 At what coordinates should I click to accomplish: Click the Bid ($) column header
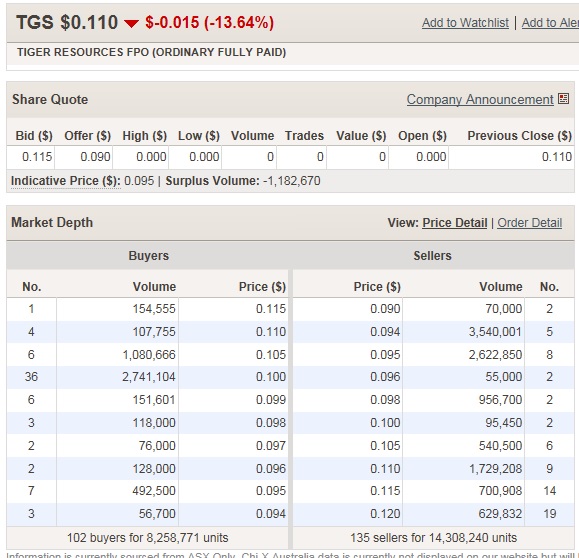pyautogui.click(x=34, y=136)
